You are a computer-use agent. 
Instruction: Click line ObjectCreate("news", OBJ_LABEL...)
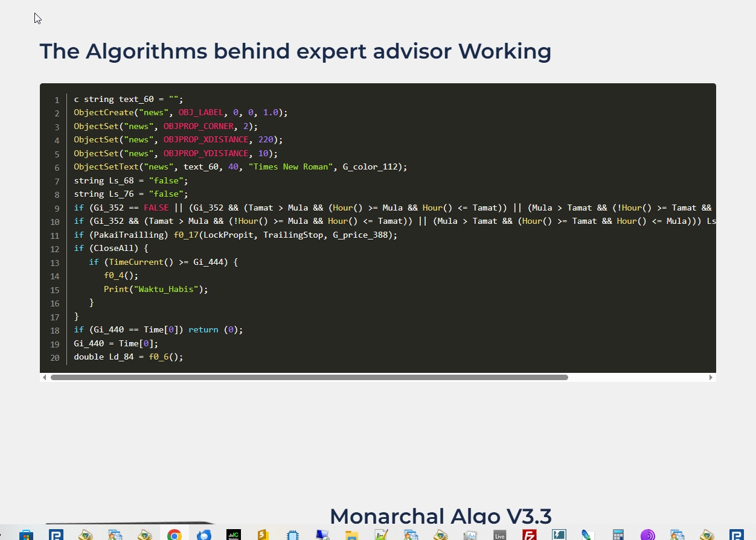[x=181, y=113]
